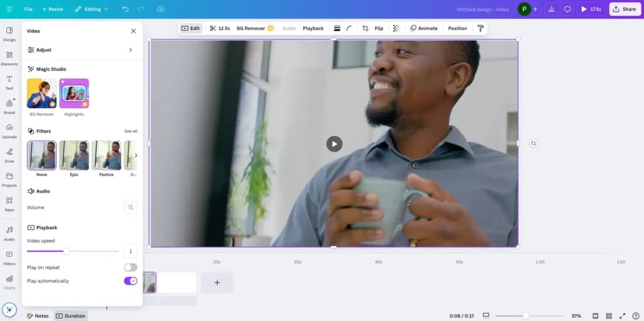
Task: Open the main hamburger menu
Action: 9,9
